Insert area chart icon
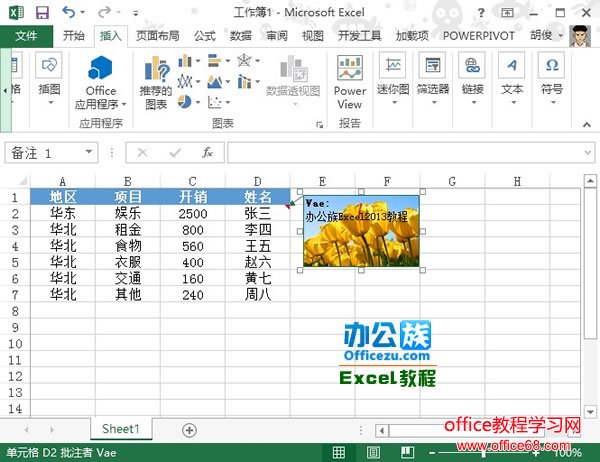 point(215,81)
